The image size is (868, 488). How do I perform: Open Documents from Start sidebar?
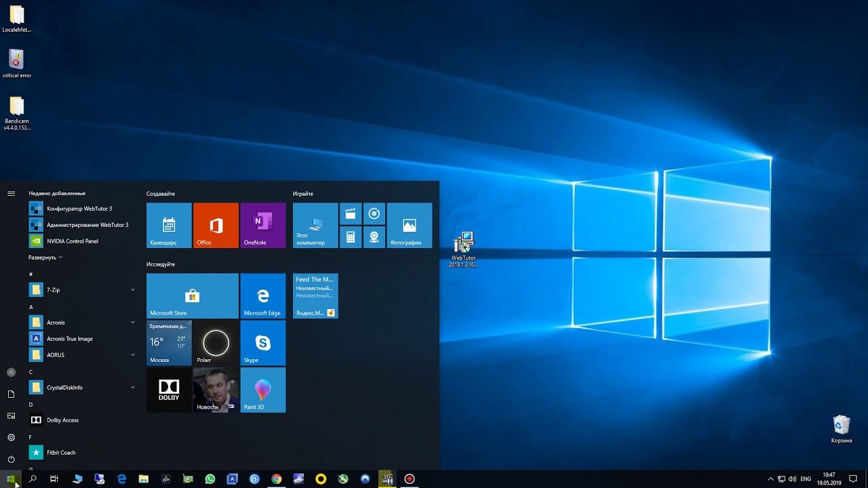pos(11,394)
